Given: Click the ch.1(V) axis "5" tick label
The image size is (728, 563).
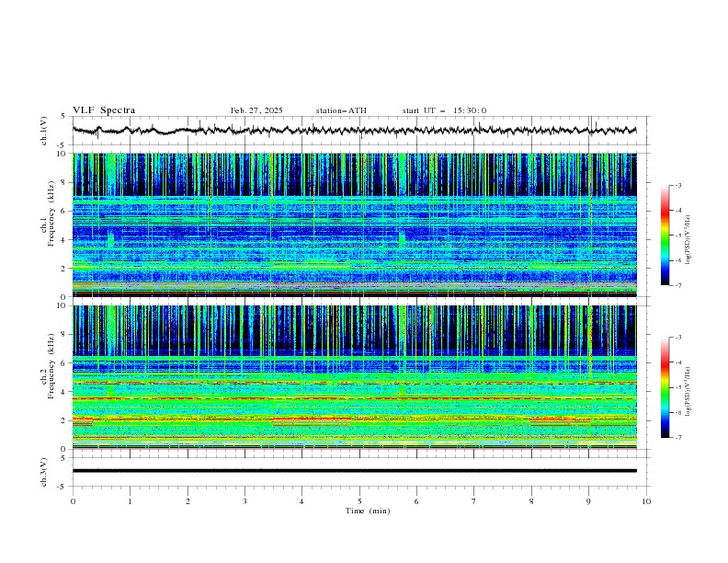Looking at the screenshot, I should pyautogui.click(x=63, y=116).
